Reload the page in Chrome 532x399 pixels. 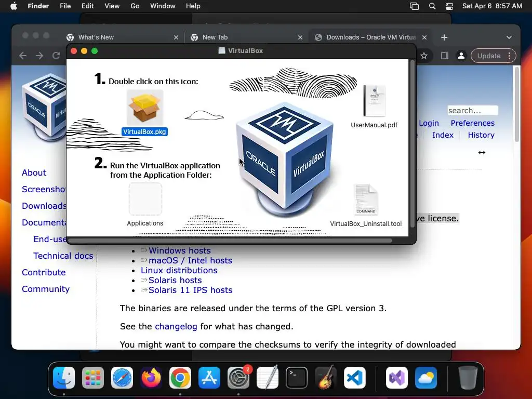[56, 56]
